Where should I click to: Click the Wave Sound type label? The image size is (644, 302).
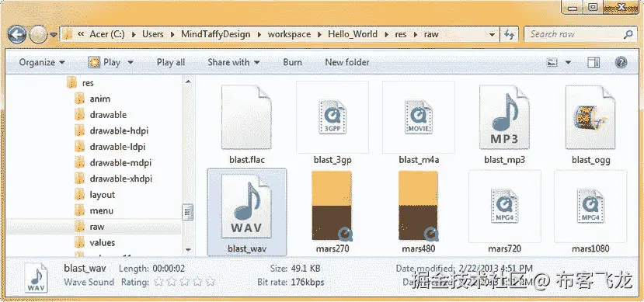(89, 283)
